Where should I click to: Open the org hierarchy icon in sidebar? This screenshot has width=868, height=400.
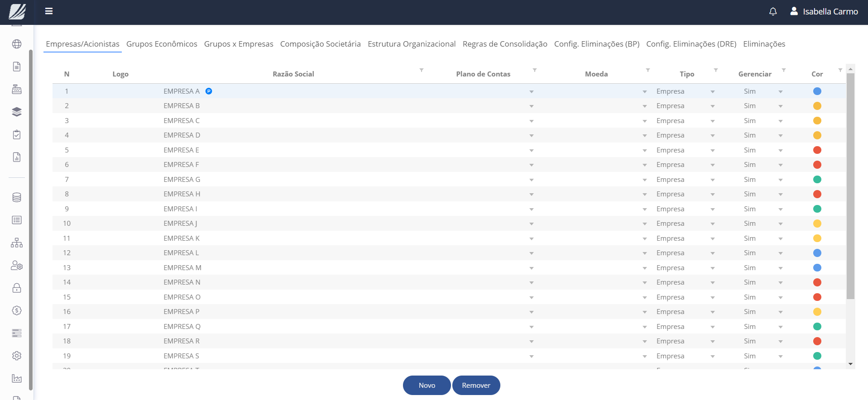coord(17,243)
